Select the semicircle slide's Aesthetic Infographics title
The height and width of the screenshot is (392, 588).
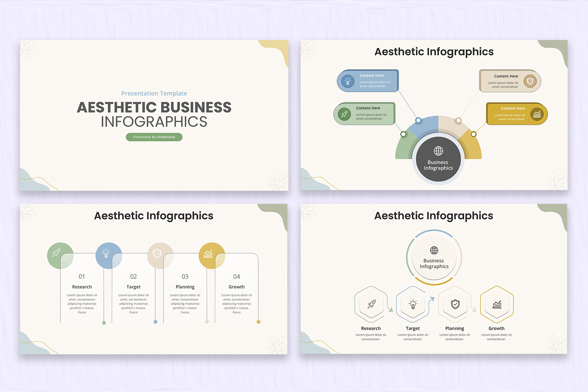tap(434, 52)
